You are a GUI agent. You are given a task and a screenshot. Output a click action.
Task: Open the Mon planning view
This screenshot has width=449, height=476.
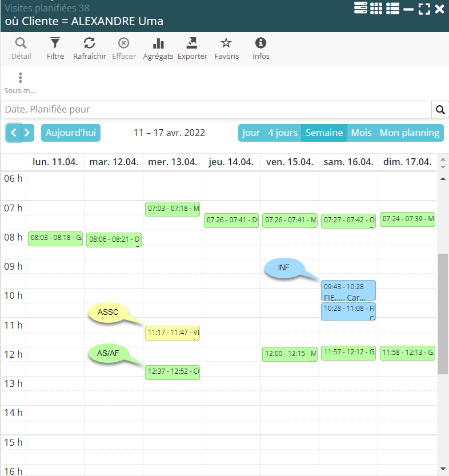[x=410, y=133]
